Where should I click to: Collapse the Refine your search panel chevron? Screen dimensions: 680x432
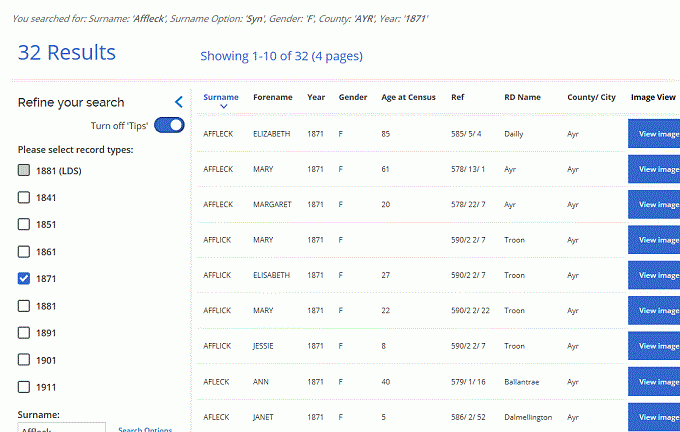click(179, 102)
